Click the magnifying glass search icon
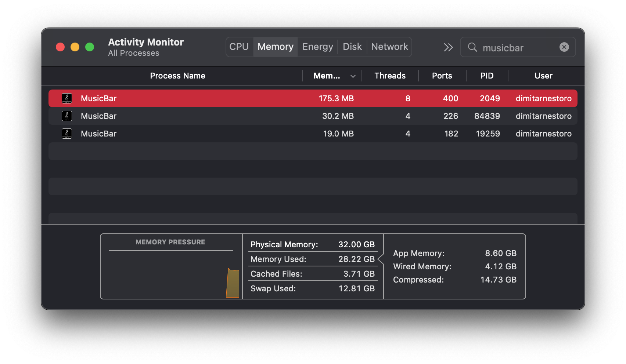Viewport: 626px width, 364px height. click(472, 47)
